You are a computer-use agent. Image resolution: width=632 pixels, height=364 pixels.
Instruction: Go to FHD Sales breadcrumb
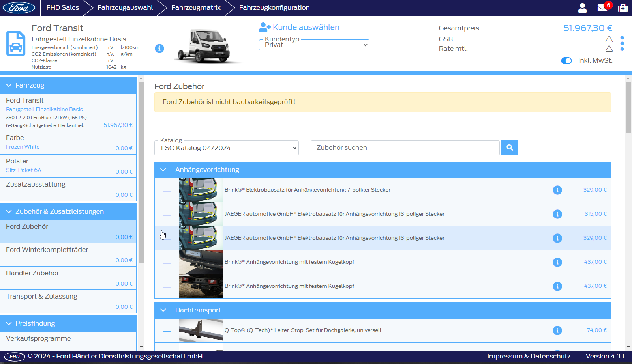pyautogui.click(x=62, y=7)
